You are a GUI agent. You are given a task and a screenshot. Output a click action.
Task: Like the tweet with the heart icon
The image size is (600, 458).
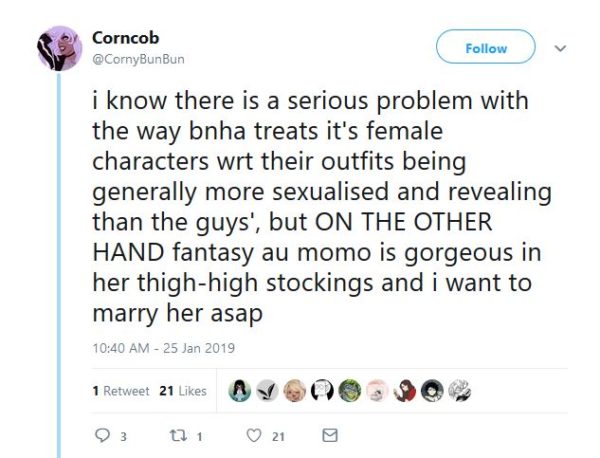point(254,436)
